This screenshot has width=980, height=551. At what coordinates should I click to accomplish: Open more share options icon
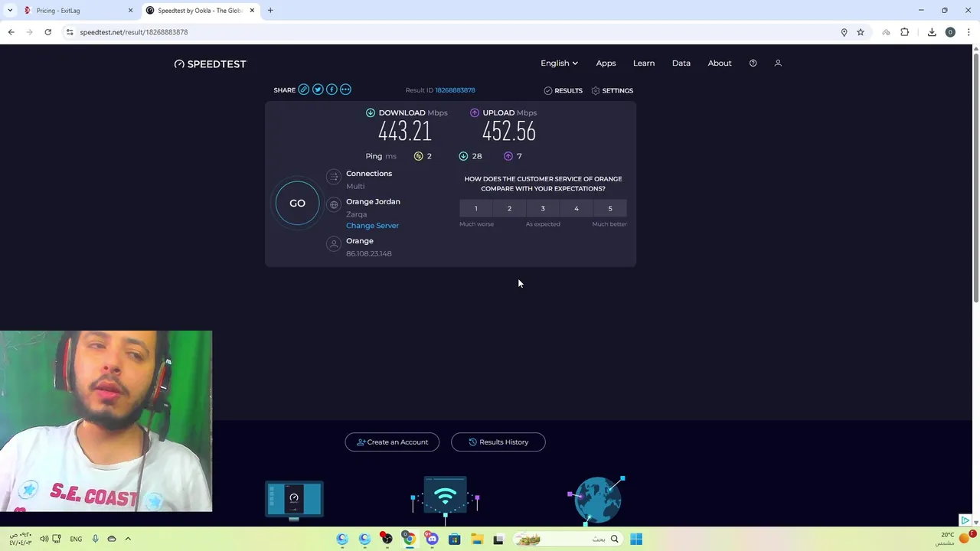[x=345, y=90]
